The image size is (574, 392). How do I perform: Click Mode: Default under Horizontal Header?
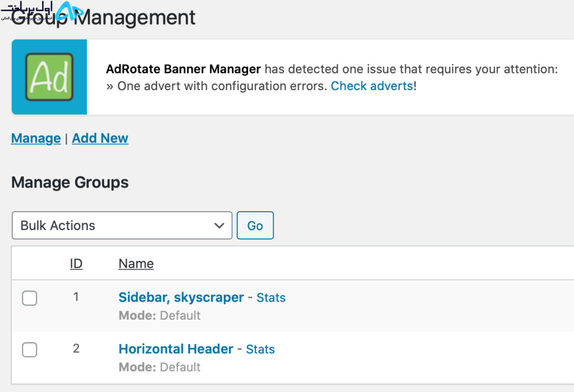tap(160, 367)
